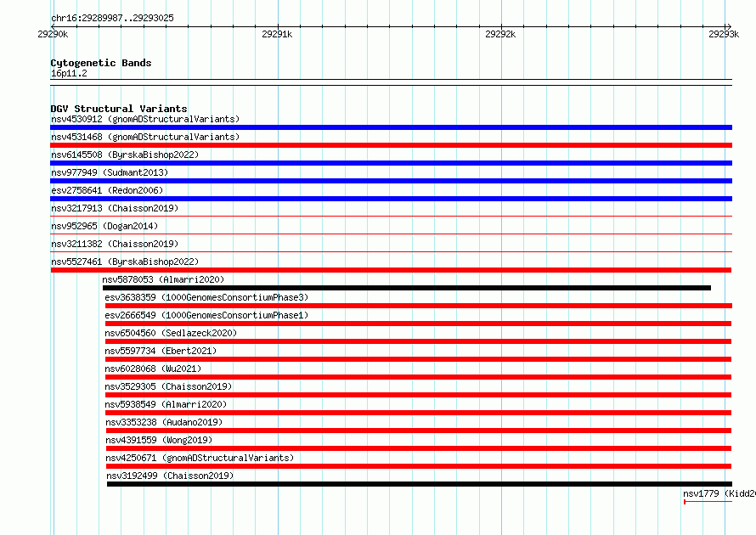Click the nsv6504560 Sedlazeck2020 label
Screen dimensions: 756x535
coord(171,333)
